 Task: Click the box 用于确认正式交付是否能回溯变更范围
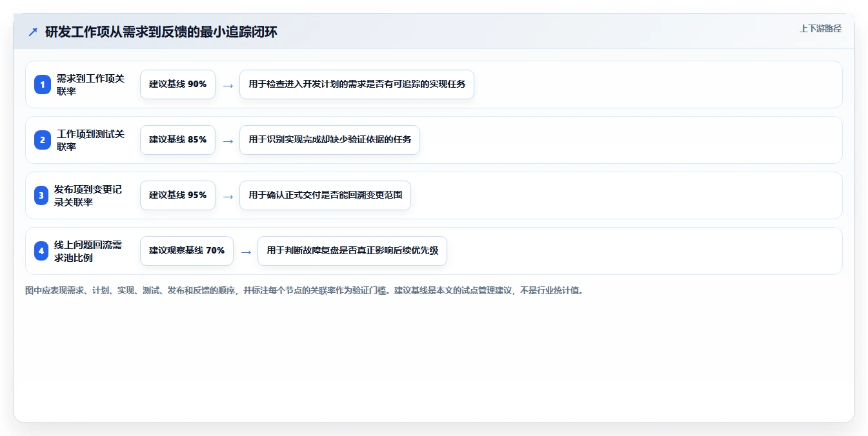tap(325, 195)
